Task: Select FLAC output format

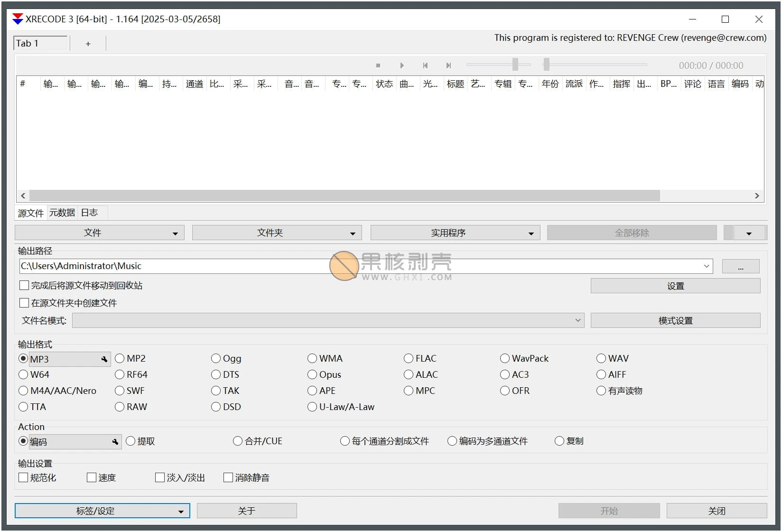Action: [x=420, y=358]
